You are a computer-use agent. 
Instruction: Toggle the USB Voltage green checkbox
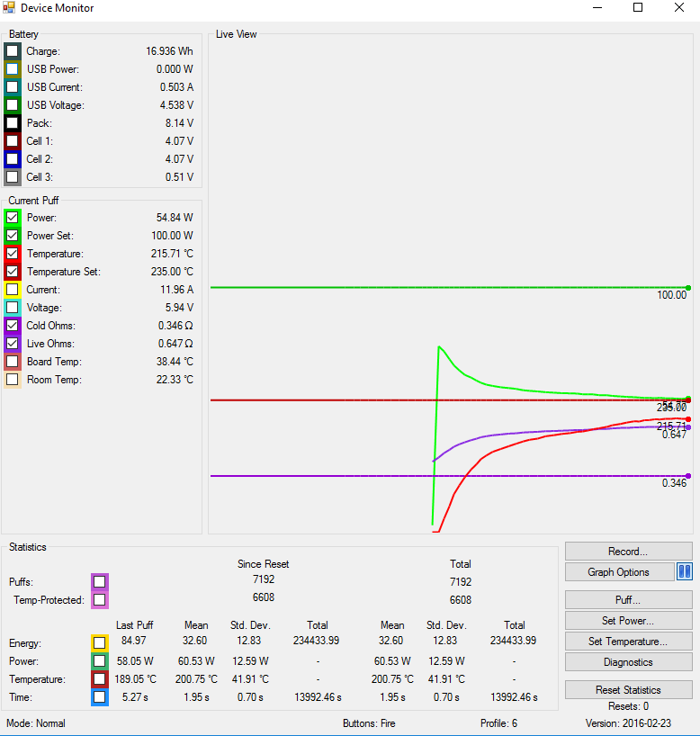point(13,105)
